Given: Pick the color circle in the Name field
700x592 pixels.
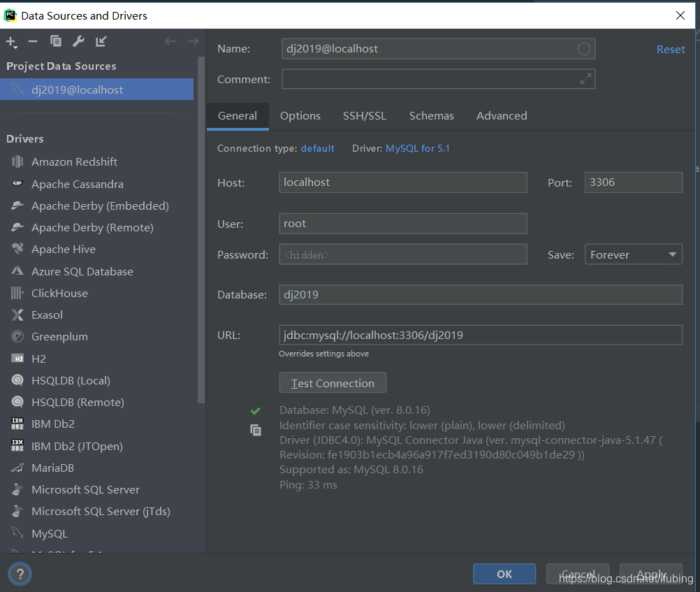Looking at the screenshot, I should (x=583, y=49).
